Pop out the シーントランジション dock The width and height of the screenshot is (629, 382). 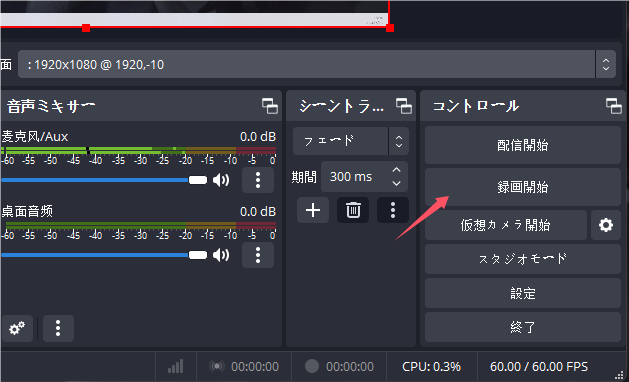tap(404, 106)
